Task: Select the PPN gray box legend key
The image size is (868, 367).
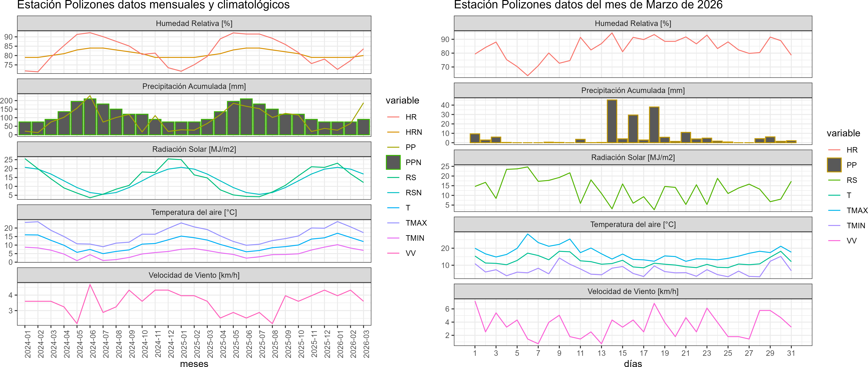Action: click(393, 162)
